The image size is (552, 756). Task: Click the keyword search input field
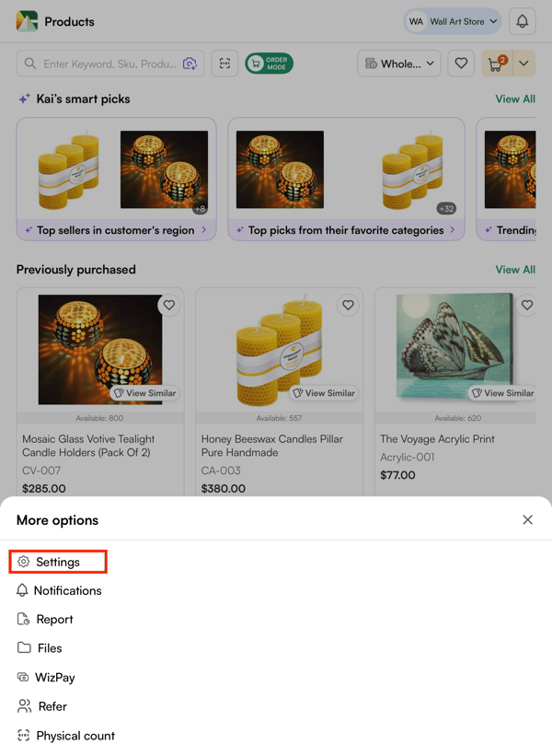109,64
